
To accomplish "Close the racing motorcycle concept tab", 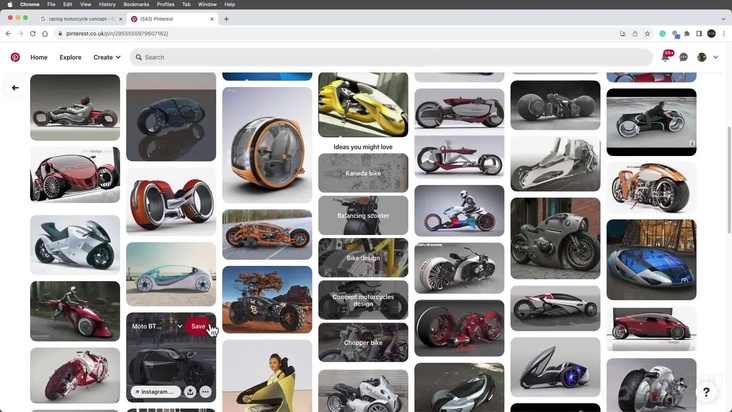I will pos(121,19).
